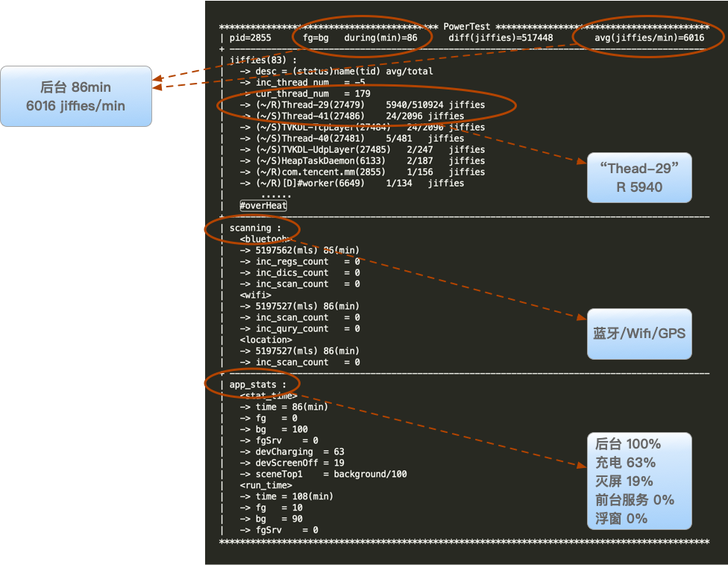Select the '蓝牙/Wifi/GPS' callout box
The height and width of the screenshot is (565, 728).
coord(639,333)
